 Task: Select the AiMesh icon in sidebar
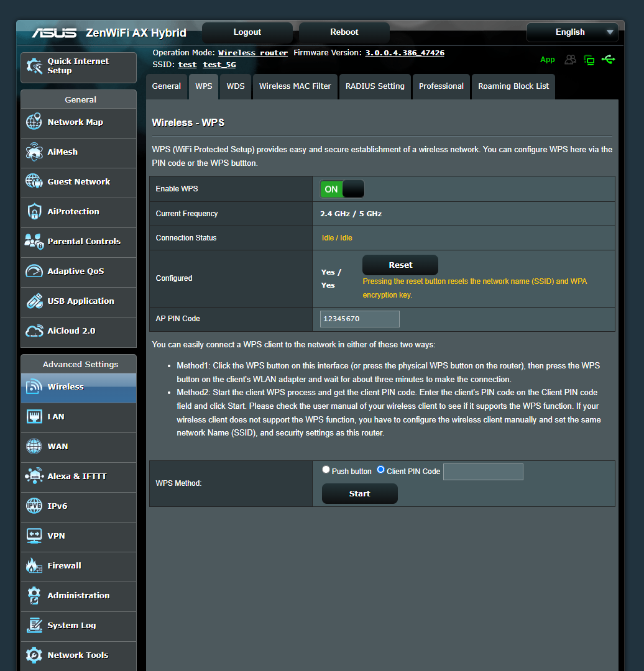(34, 152)
